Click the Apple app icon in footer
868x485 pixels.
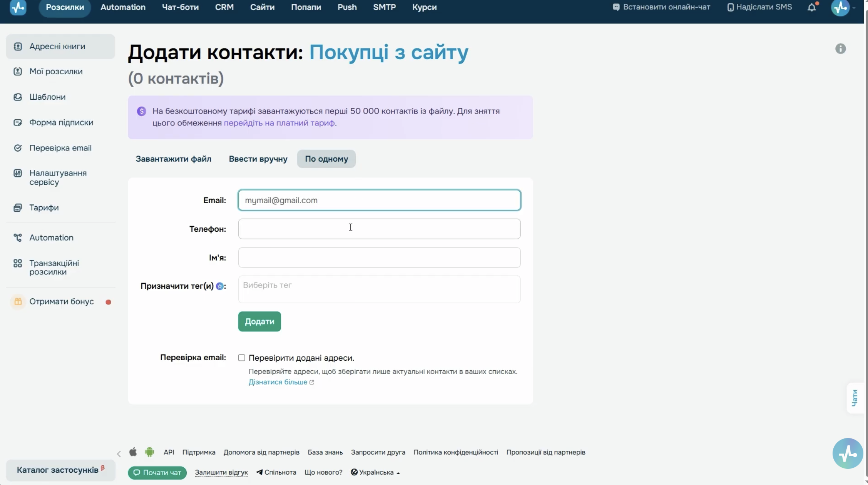(133, 452)
